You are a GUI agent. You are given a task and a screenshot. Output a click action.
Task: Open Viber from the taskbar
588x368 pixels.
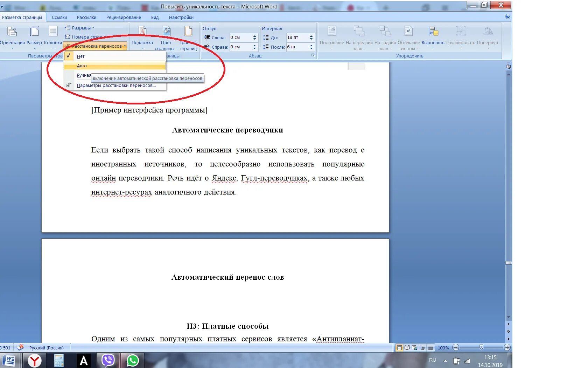click(x=108, y=361)
